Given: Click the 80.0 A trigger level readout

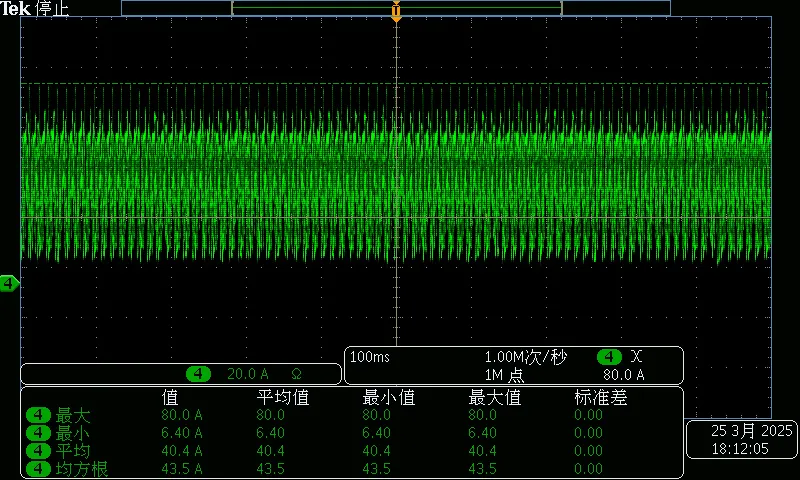Looking at the screenshot, I should (623, 375).
